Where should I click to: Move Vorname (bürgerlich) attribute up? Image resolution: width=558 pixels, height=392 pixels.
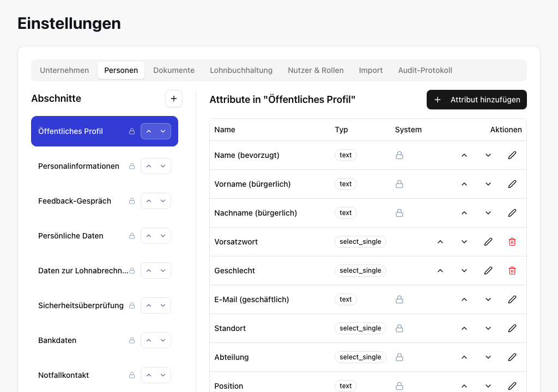pos(464,184)
